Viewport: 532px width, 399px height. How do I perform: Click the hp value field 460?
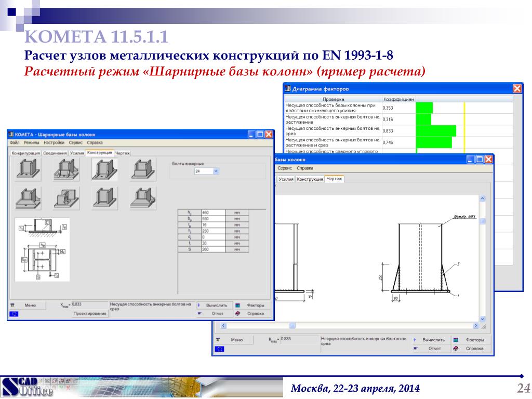[x=213, y=212]
